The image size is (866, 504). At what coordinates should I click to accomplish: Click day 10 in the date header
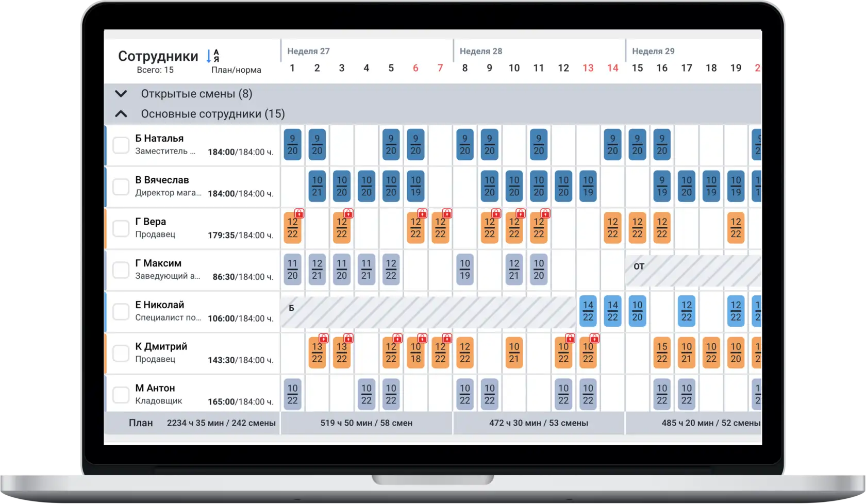pos(514,68)
